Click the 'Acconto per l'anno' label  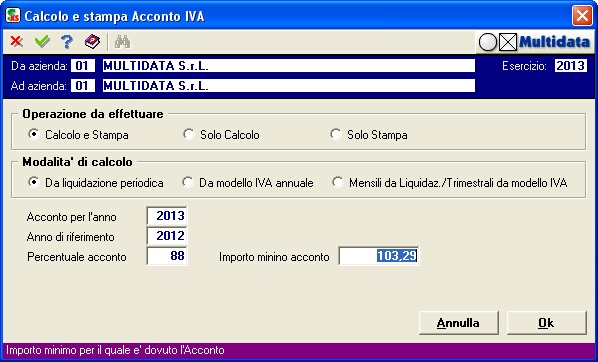click(72, 217)
